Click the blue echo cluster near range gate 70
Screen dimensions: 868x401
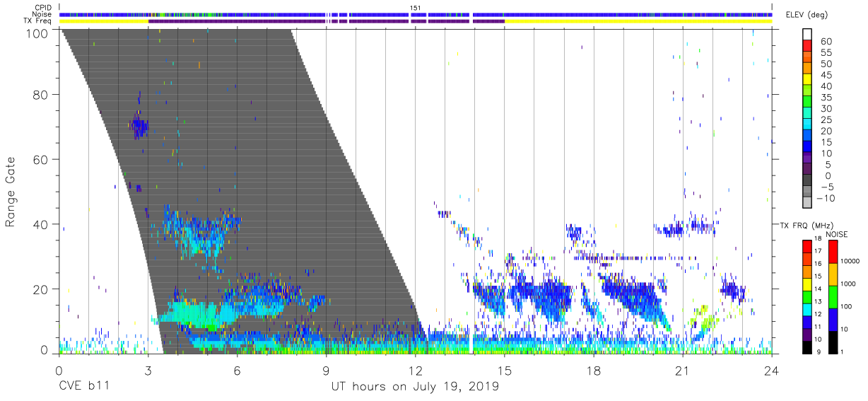point(139,128)
